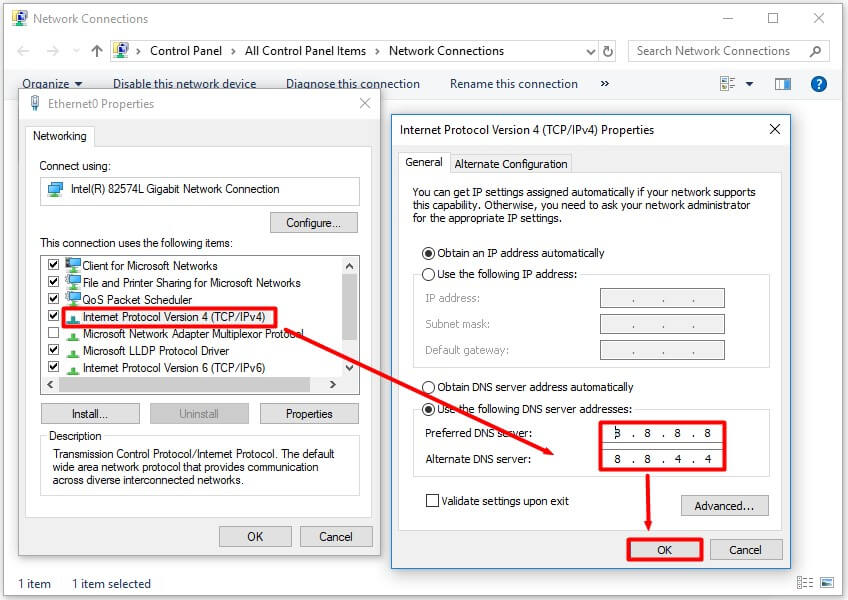848x600 pixels.
Task: Select the Networking tab
Action: pos(59,136)
